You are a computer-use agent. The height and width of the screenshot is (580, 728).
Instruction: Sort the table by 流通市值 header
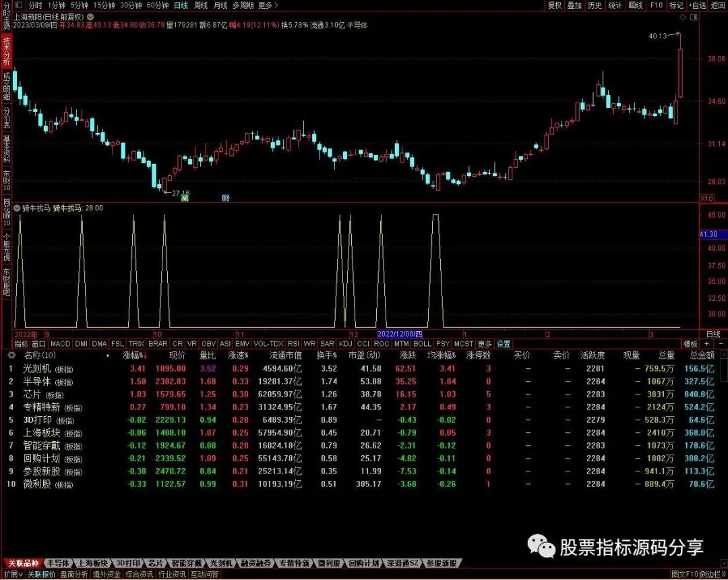286,355
